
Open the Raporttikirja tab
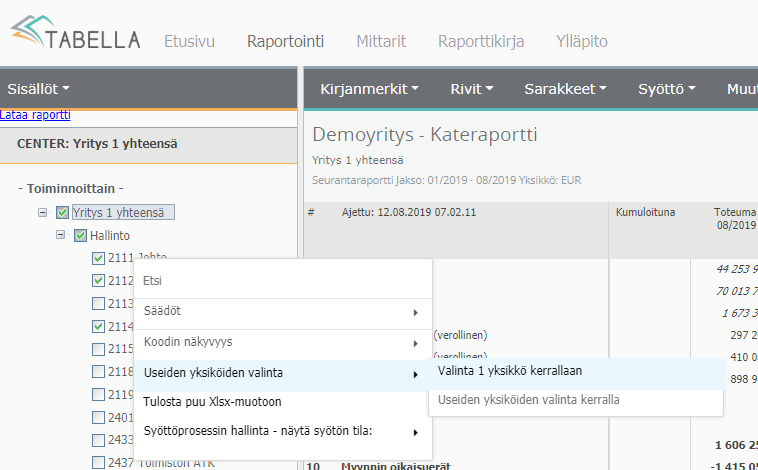point(481,41)
